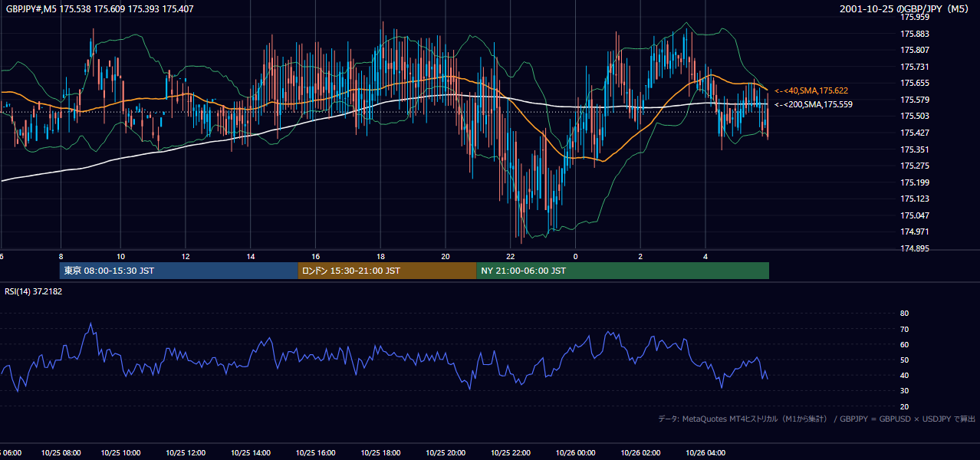Click hour marker 18 under price chart
The height and width of the screenshot is (460, 980).
pyautogui.click(x=380, y=256)
